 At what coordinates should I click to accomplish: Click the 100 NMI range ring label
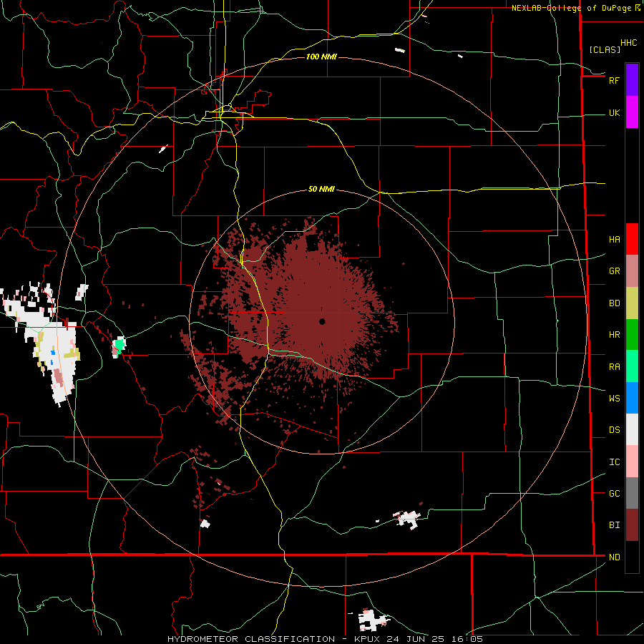321,57
